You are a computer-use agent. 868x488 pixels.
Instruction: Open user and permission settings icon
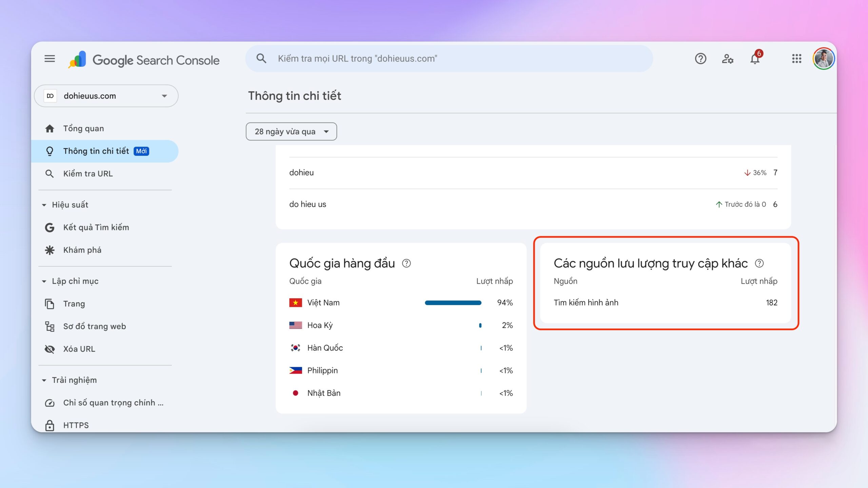click(728, 59)
